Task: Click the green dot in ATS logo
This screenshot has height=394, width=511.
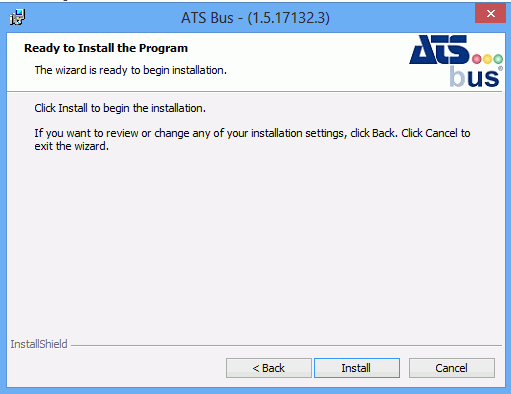Action: click(498, 59)
